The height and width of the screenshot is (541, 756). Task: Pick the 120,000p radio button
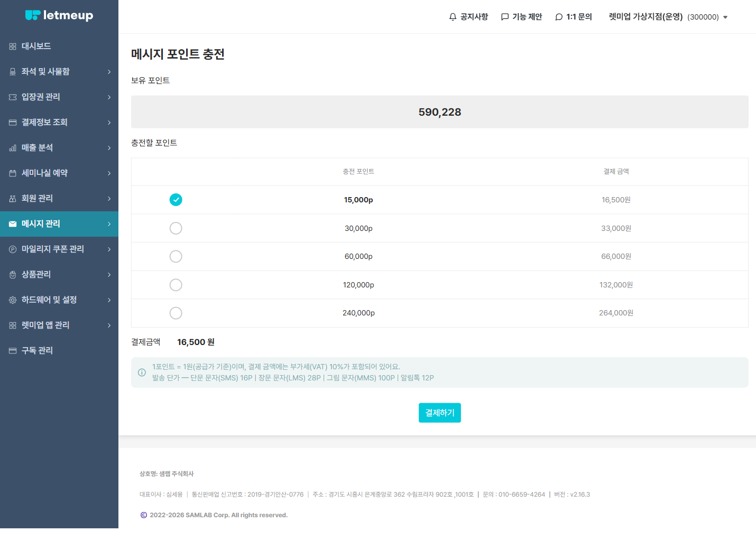(x=176, y=285)
